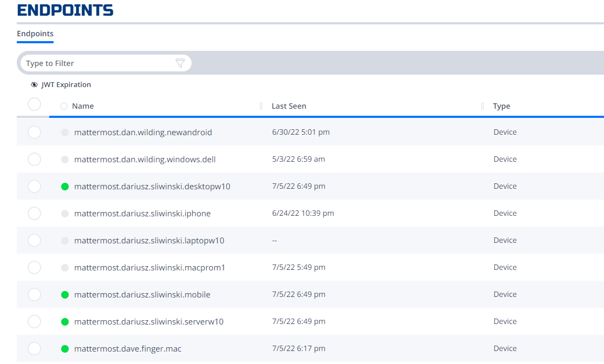Sort by the Name column header
Viewport: 604px width, 364px height.
tap(83, 106)
